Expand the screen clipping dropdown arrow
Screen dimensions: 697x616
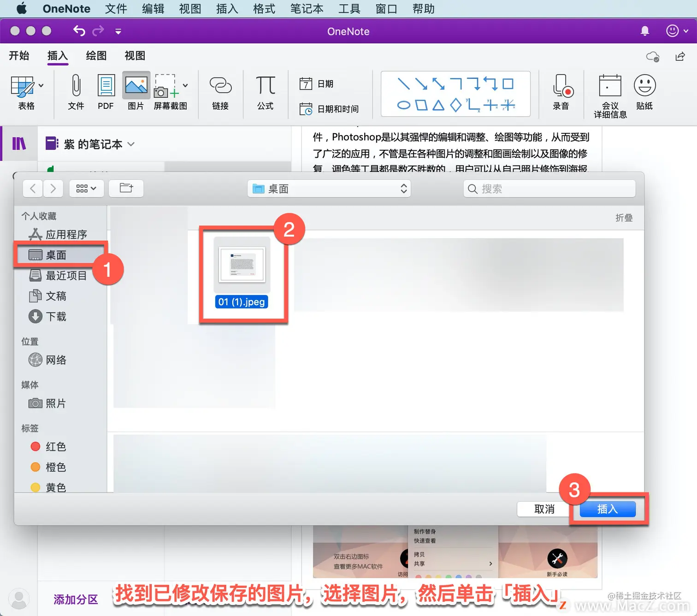(x=185, y=85)
